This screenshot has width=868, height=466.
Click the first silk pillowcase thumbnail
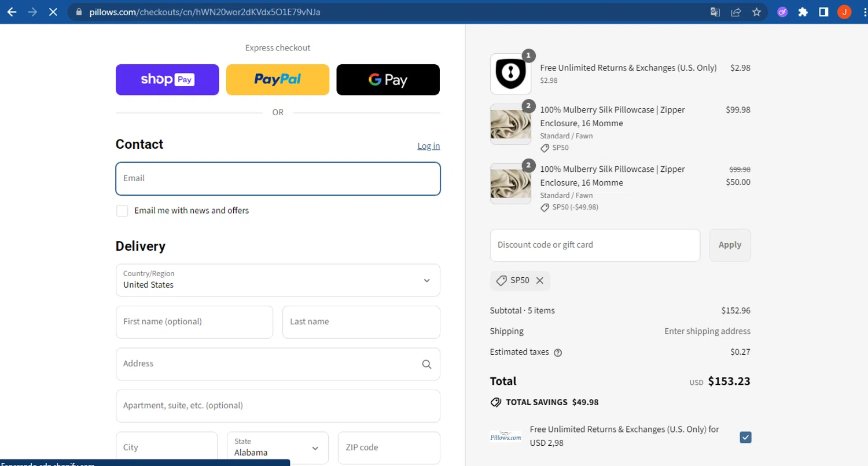[510, 124]
